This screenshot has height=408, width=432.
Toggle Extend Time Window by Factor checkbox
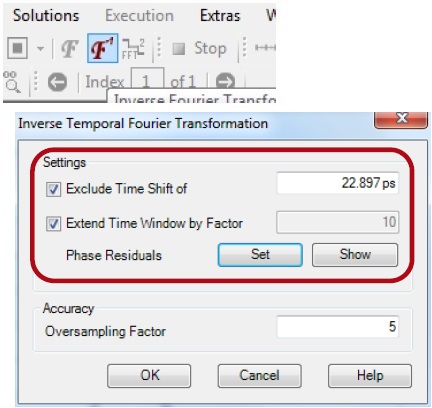pyautogui.click(x=53, y=224)
